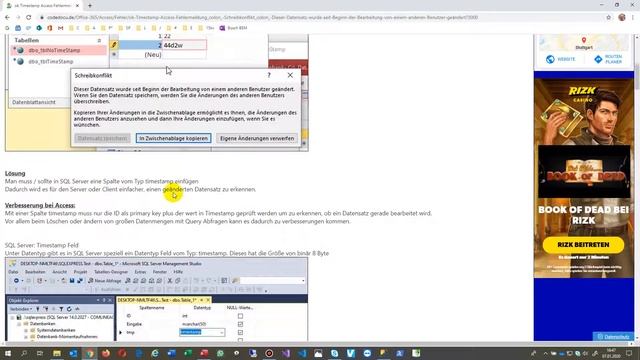Open the Ansicht menu in SSMS
The height and width of the screenshot is (360, 640).
point(59,272)
